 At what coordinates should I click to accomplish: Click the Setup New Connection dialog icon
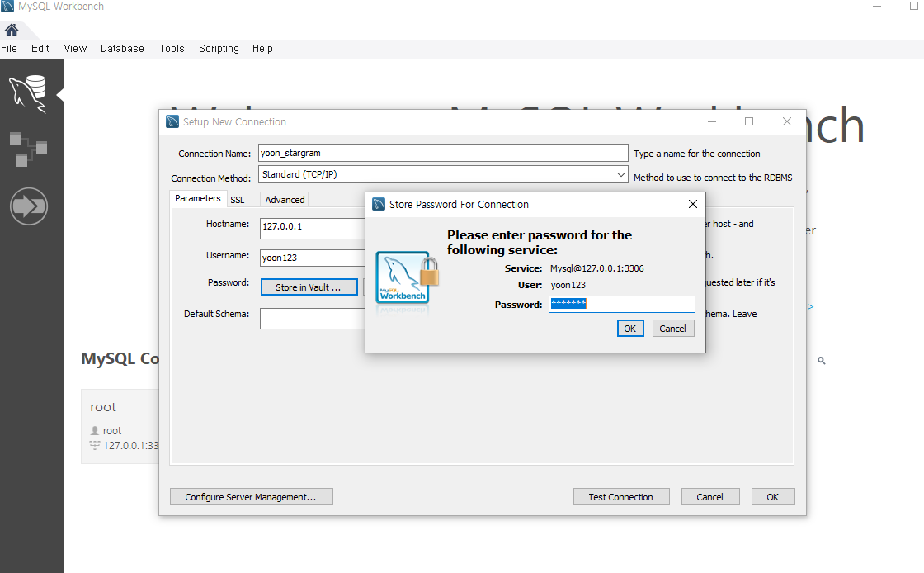tap(172, 121)
